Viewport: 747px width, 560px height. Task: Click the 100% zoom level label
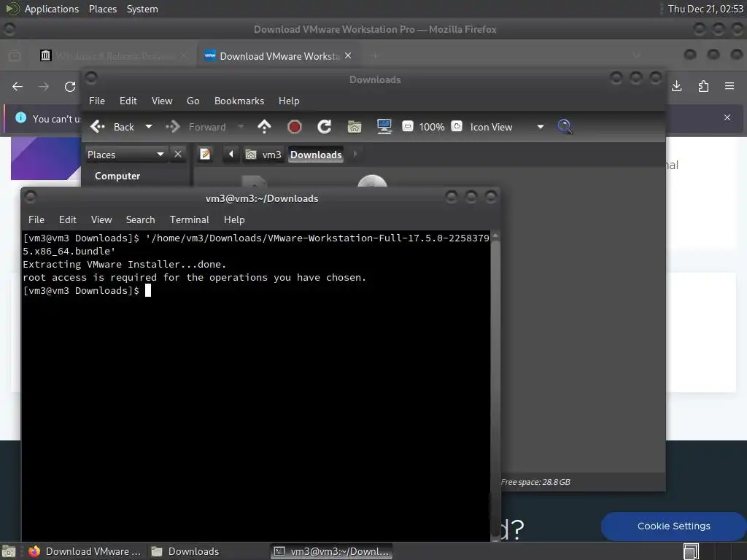point(432,127)
